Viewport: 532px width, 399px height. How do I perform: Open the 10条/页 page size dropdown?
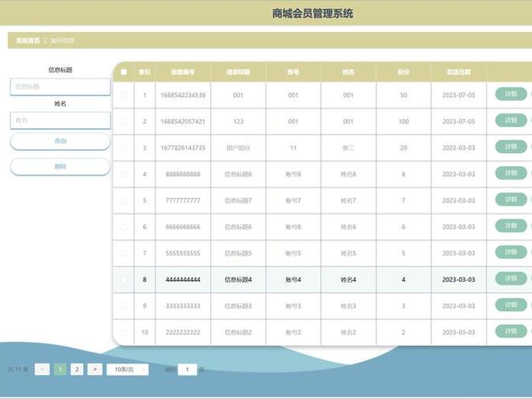tap(128, 370)
